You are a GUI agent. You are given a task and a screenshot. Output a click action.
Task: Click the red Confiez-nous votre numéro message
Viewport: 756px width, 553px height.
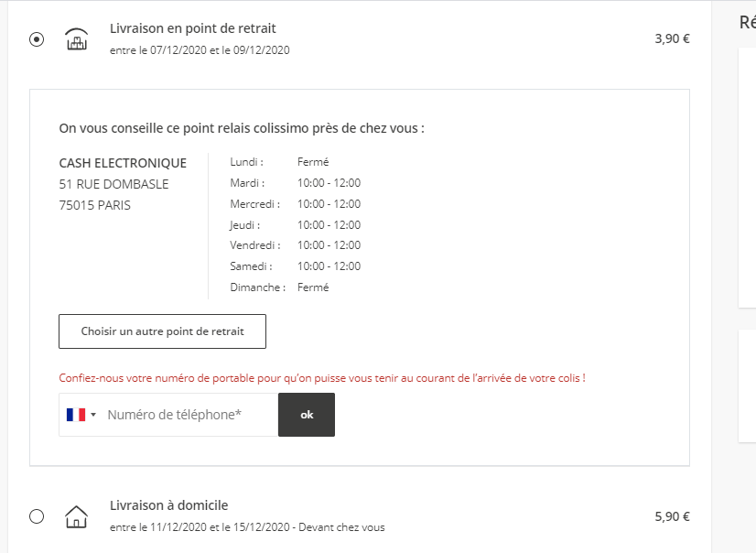322,378
